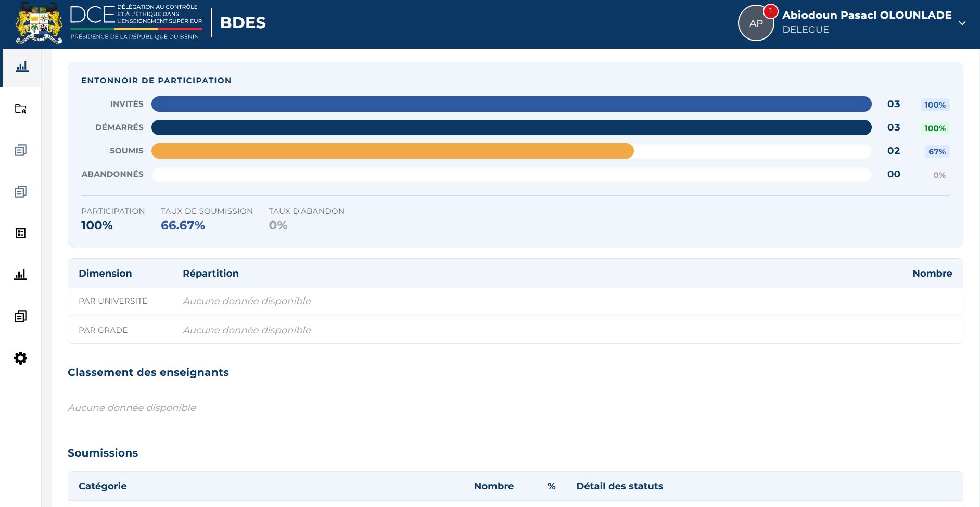Click the Benin coat of arms logo

[x=39, y=23]
